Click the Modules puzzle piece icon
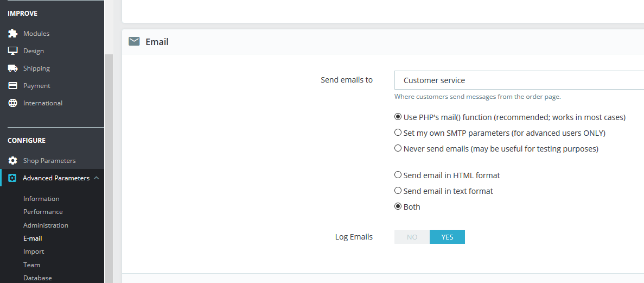The image size is (644, 283). pyautogui.click(x=12, y=34)
